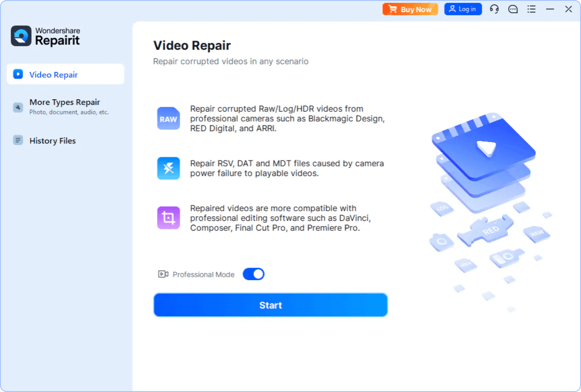Click the Buy Now button
The width and height of the screenshot is (581, 392).
pos(410,9)
